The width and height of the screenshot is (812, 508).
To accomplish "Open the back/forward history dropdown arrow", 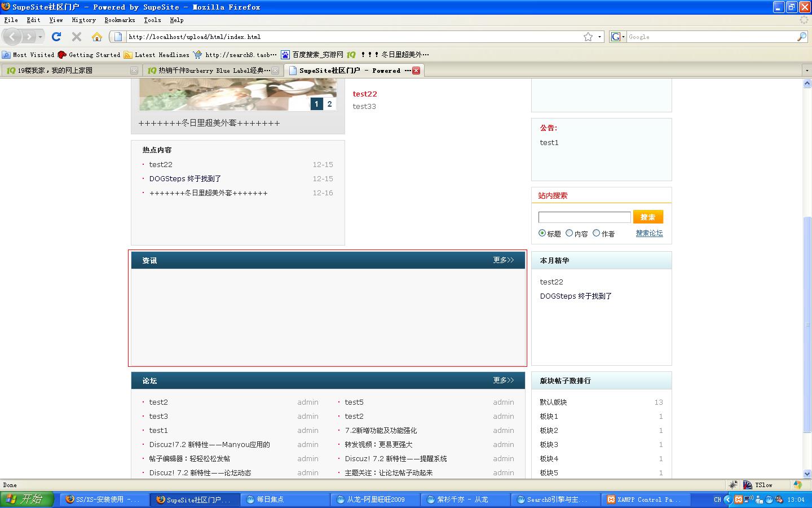I will 40,37.
